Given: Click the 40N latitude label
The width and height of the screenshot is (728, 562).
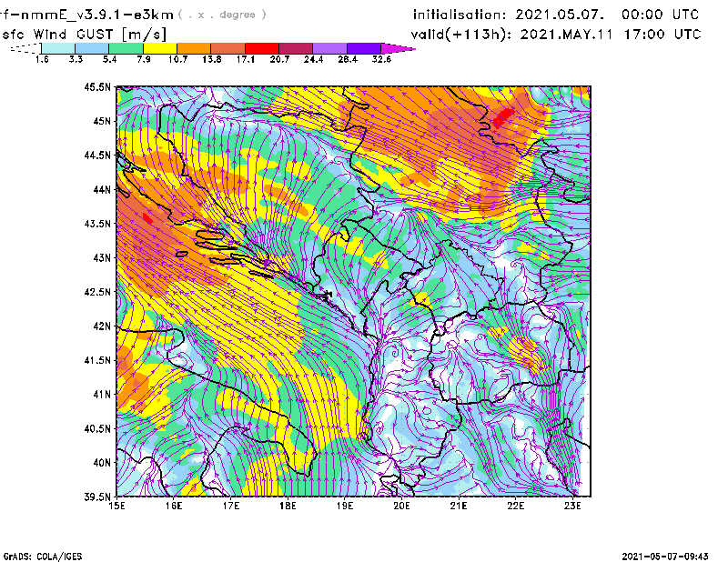Looking at the screenshot, I should pyautogui.click(x=102, y=463).
